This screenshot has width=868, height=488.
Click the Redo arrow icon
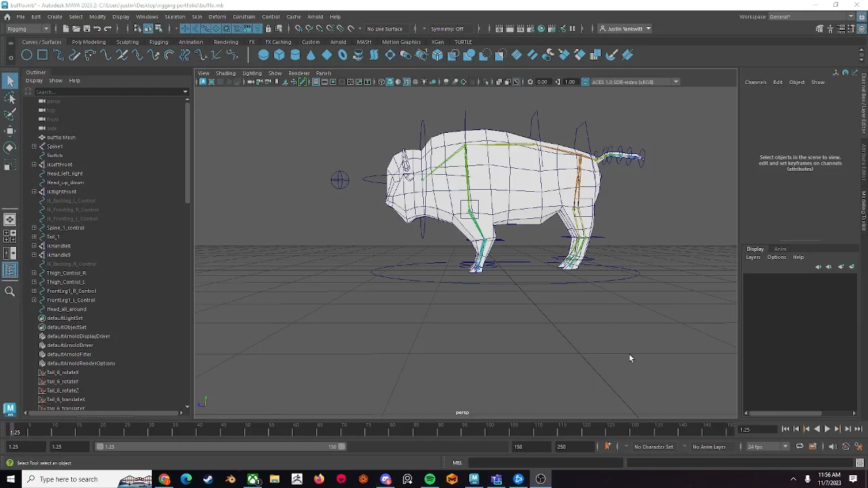(x=107, y=28)
